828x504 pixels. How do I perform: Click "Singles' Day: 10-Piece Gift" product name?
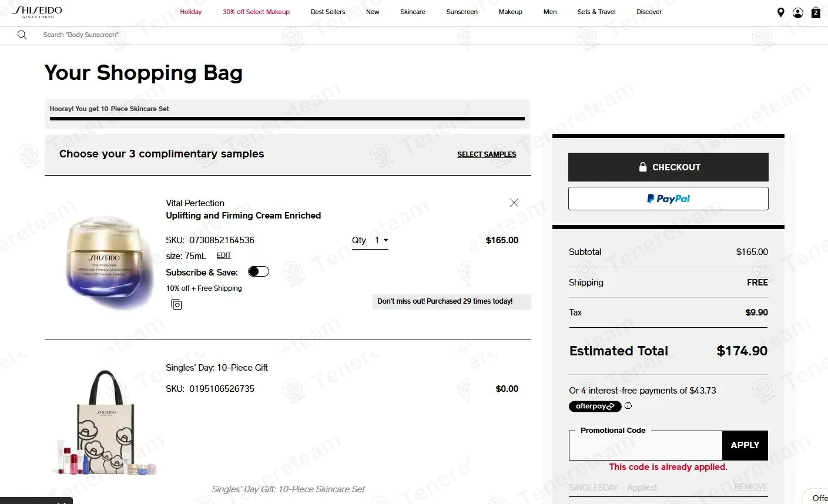click(x=217, y=368)
